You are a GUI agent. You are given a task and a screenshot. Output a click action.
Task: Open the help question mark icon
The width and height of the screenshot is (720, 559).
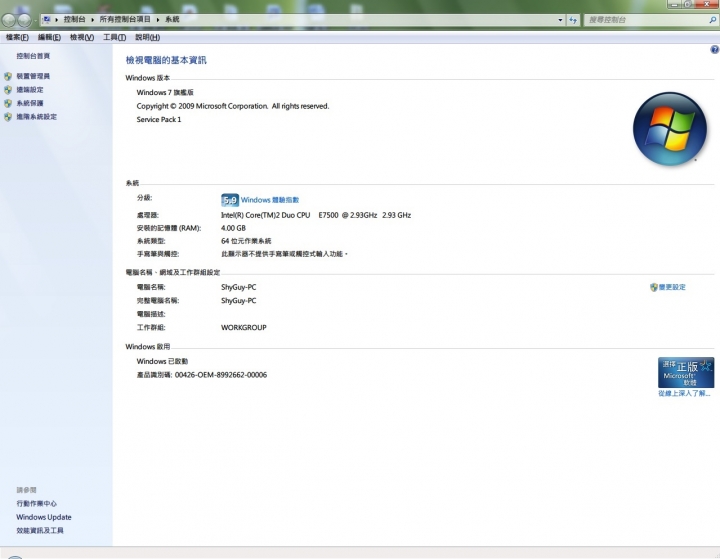714,50
